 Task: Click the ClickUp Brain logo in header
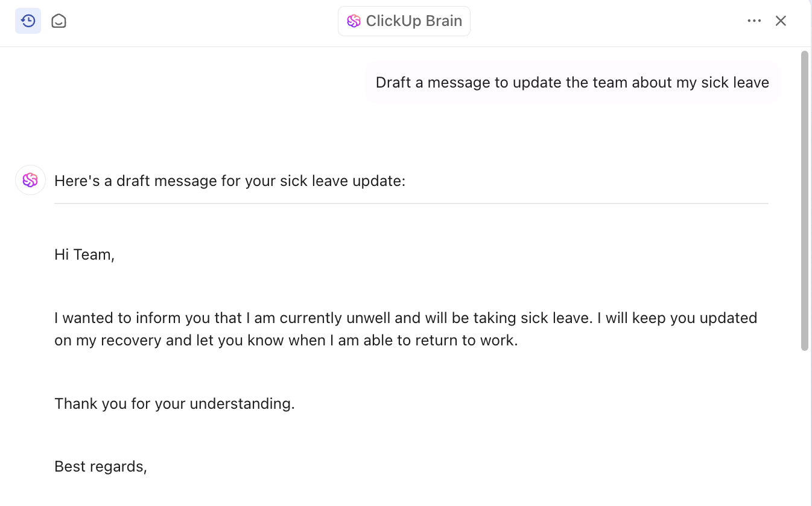coord(354,21)
